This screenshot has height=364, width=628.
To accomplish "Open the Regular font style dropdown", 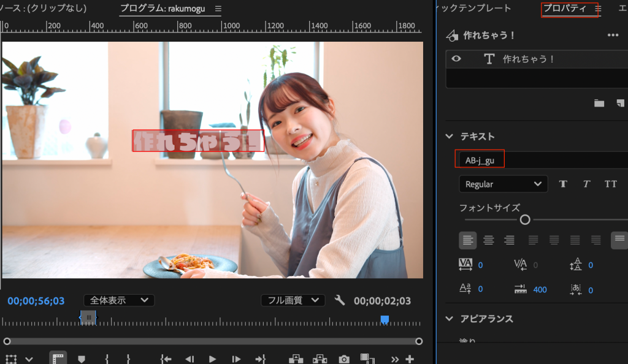I will pyautogui.click(x=503, y=184).
